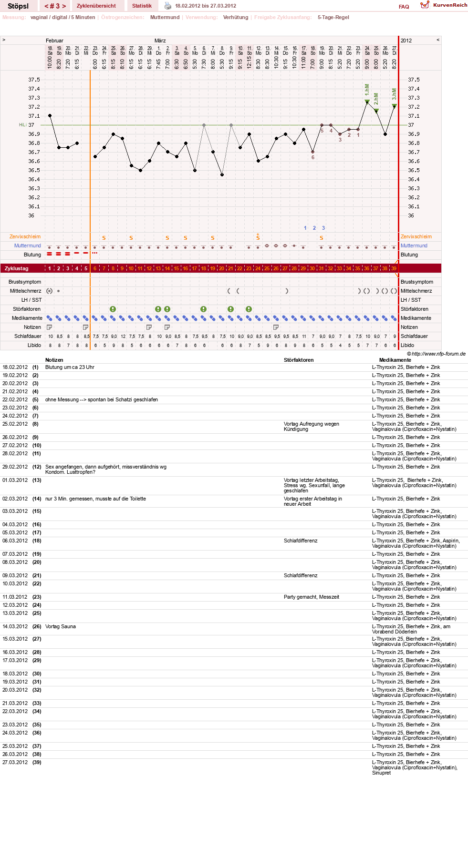Go to the next cycle with > after #3

click(x=64, y=6)
